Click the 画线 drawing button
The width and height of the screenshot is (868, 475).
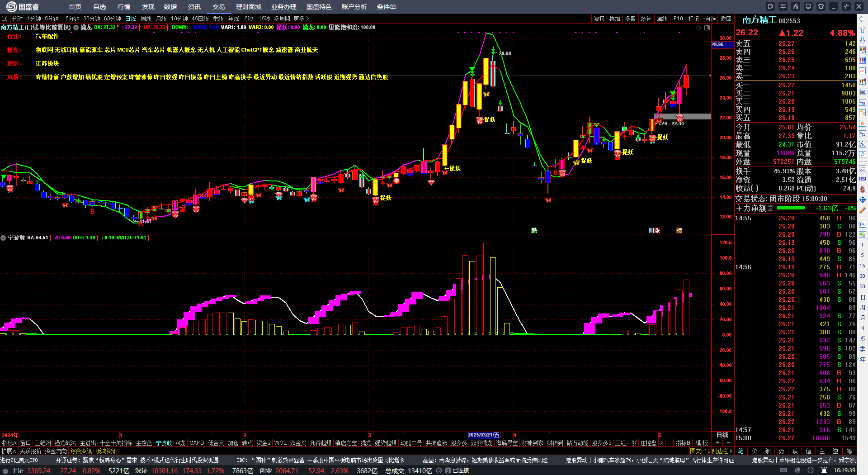(x=662, y=19)
